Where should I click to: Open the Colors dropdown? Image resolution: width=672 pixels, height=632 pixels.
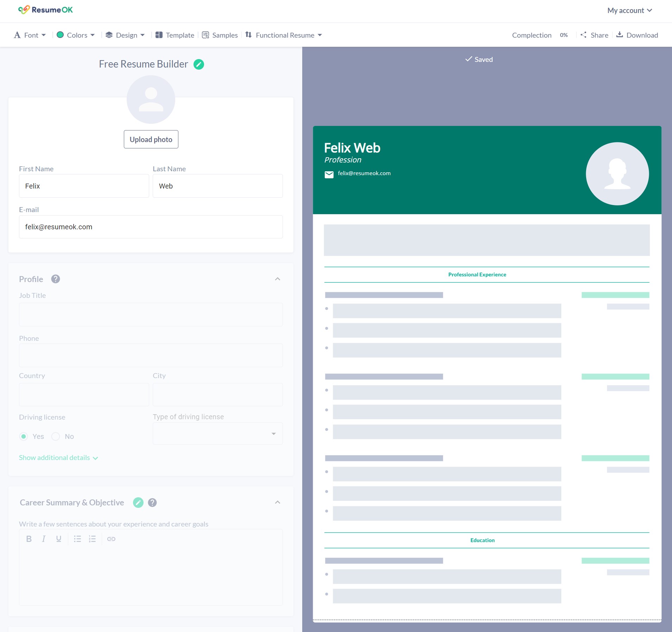click(x=76, y=35)
